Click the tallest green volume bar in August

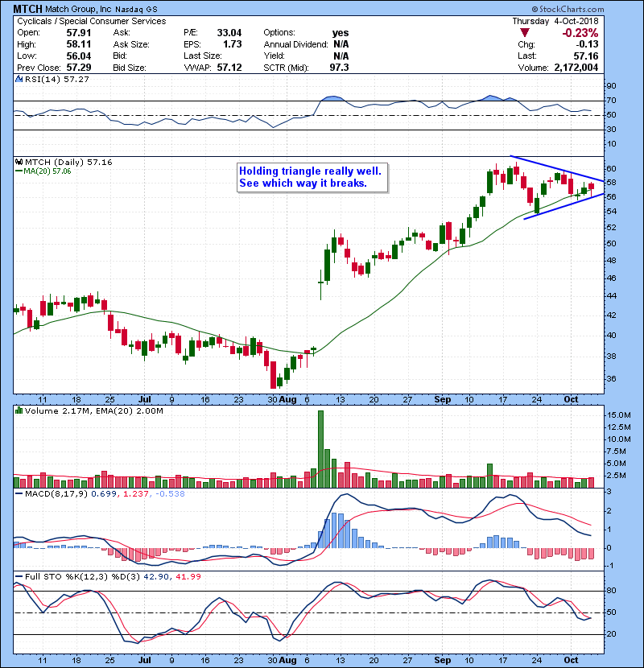[x=320, y=449]
